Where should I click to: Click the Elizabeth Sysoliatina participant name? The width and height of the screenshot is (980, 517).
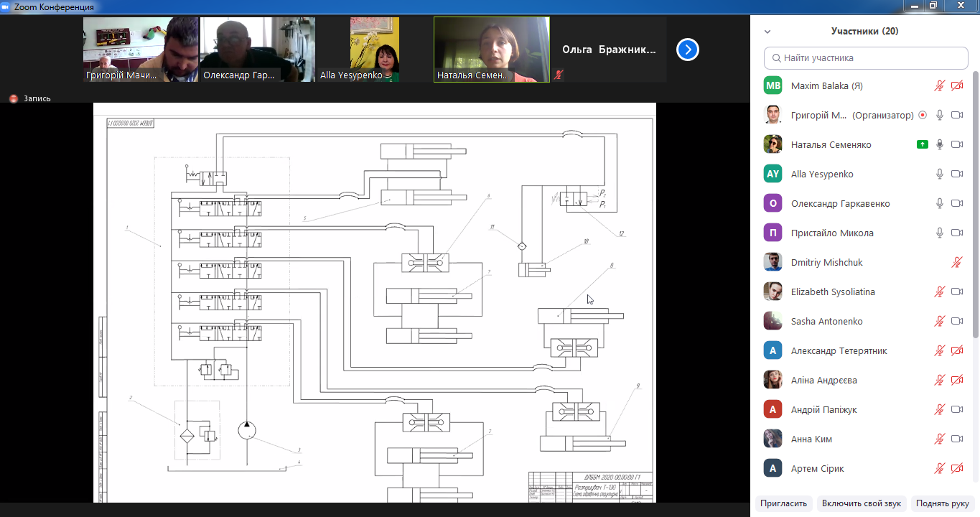tap(833, 292)
